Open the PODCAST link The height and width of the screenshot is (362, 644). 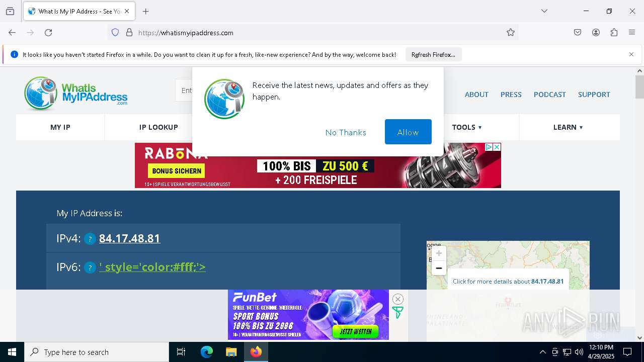point(550,95)
